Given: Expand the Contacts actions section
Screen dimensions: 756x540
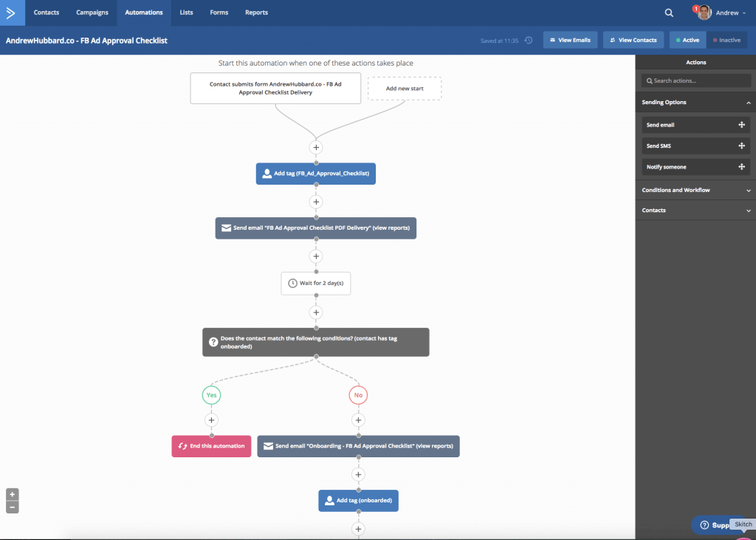Looking at the screenshot, I should pyautogui.click(x=748, y=211).
